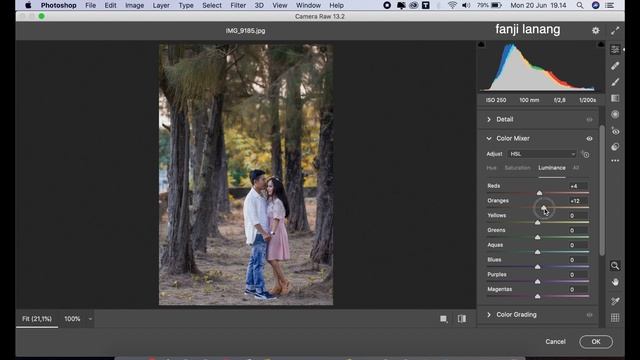The height and width of the screenshot is (360, 640).
Task: Click the Magentas luminance slider handle
Action: click(x=538, y=296)
